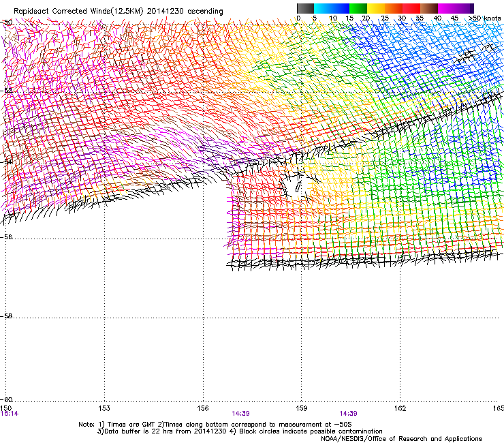This screenshot has width=504, height=443.
Task: Click the legend number 25
Action: coord(385,18)
